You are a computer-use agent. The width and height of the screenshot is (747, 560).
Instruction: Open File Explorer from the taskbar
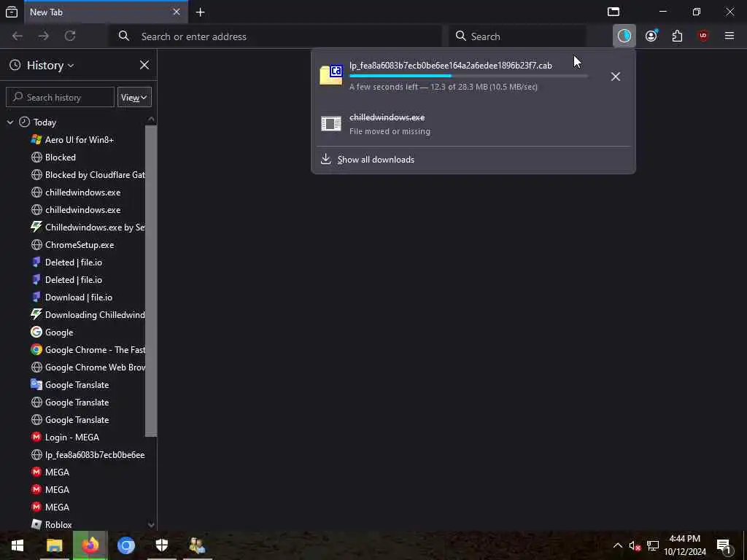click(54, 545)
